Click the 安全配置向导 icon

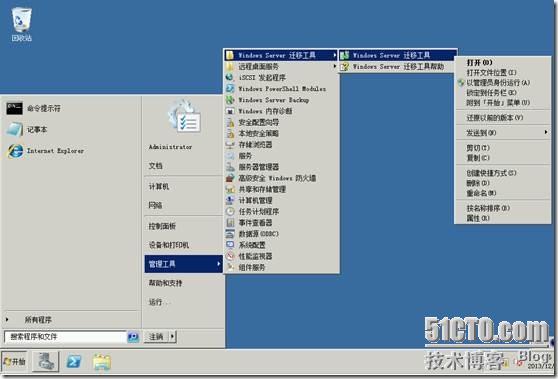click(230, 122)
